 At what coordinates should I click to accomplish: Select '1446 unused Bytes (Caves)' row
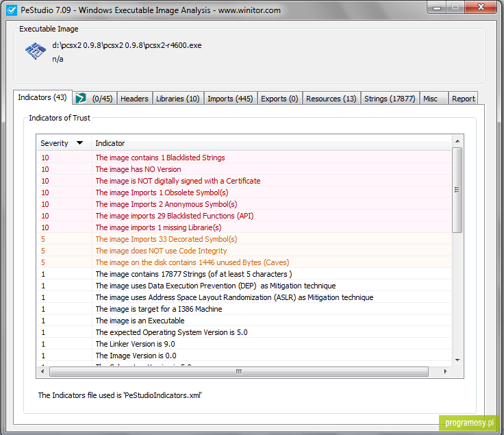tap(244, 262)
